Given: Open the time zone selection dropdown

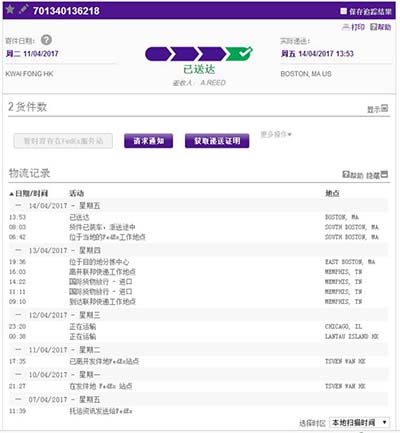Looking at the screenshot, I should [x=359, y=422].
